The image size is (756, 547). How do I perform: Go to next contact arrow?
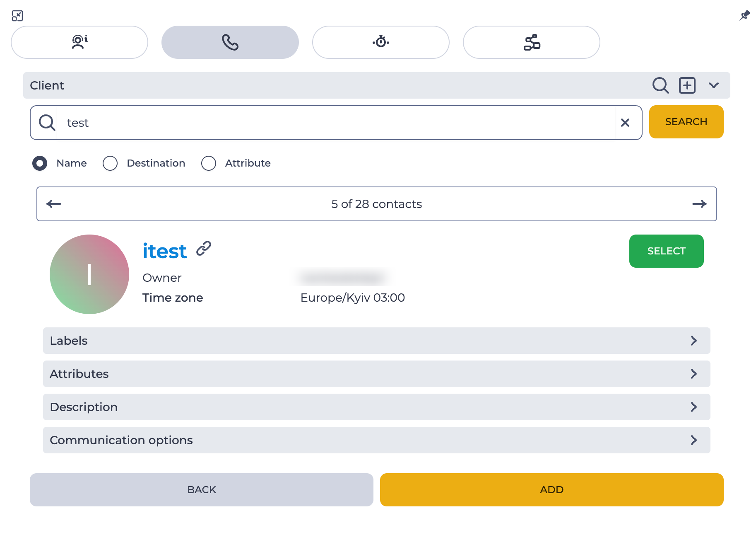point(700,204)
